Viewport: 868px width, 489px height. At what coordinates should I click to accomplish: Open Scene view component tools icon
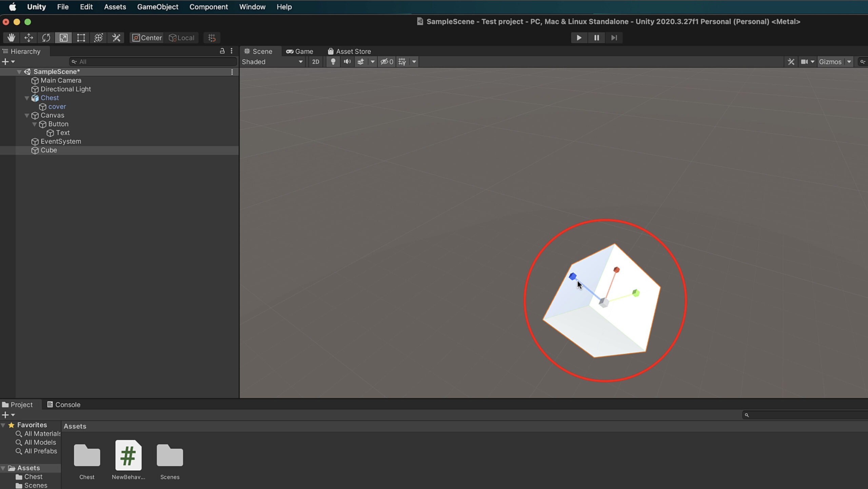791,62
